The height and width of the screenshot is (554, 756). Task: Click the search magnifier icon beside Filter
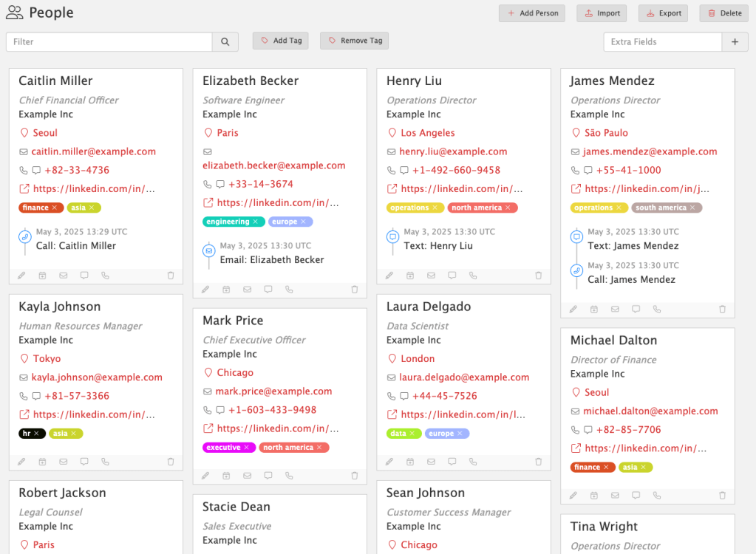(225, 42)
